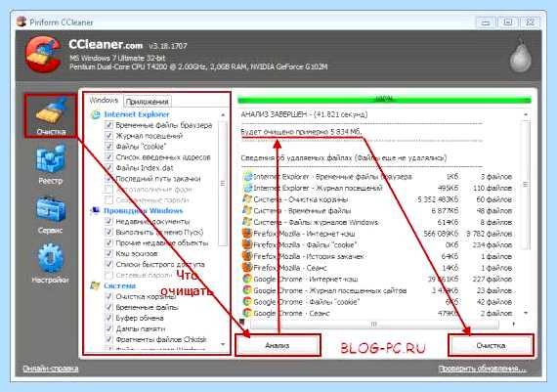Toggle Журнал посещений checkbox
Viewport: 557px width, 392px height.
pyautogui.click(x=108, y=136)
